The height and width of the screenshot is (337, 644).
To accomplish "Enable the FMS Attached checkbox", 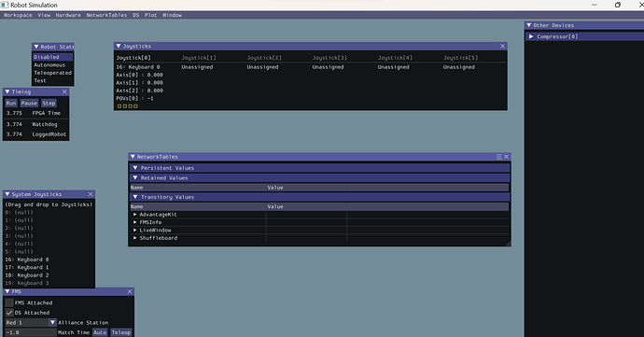I will [9, 302].
